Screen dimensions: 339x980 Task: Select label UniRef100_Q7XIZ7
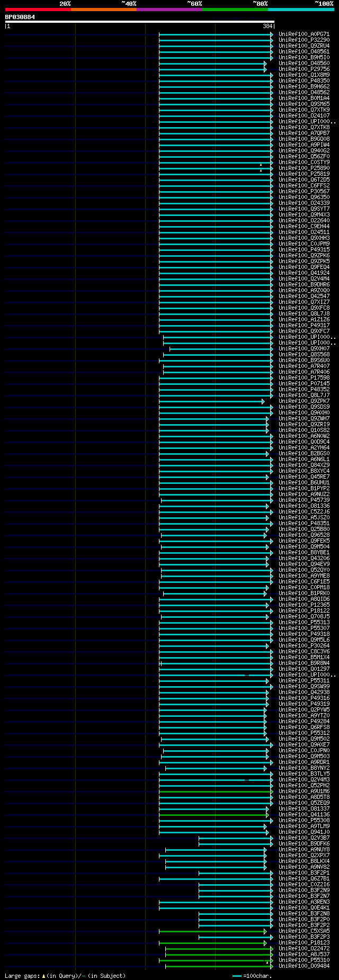pos(304,302)
